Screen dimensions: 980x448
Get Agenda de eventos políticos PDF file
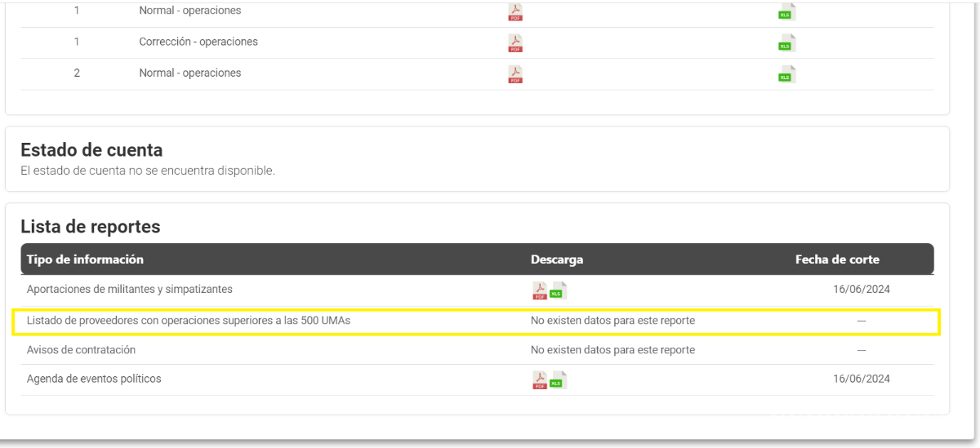[539, 380]
